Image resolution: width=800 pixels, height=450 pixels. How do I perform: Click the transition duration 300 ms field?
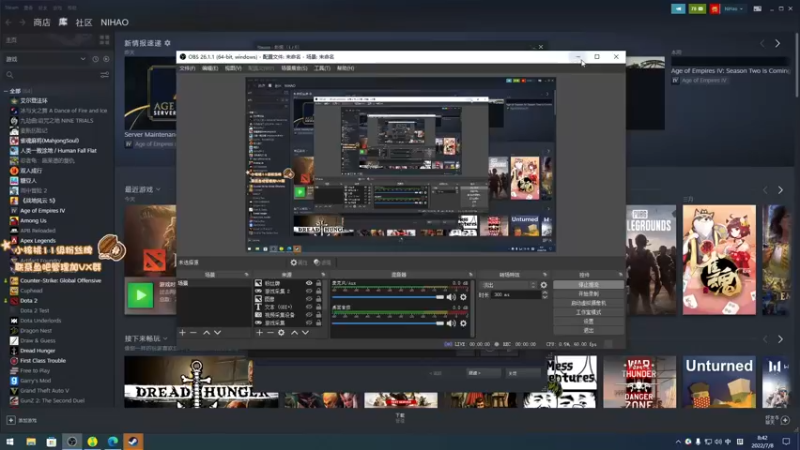click(515, 295)
